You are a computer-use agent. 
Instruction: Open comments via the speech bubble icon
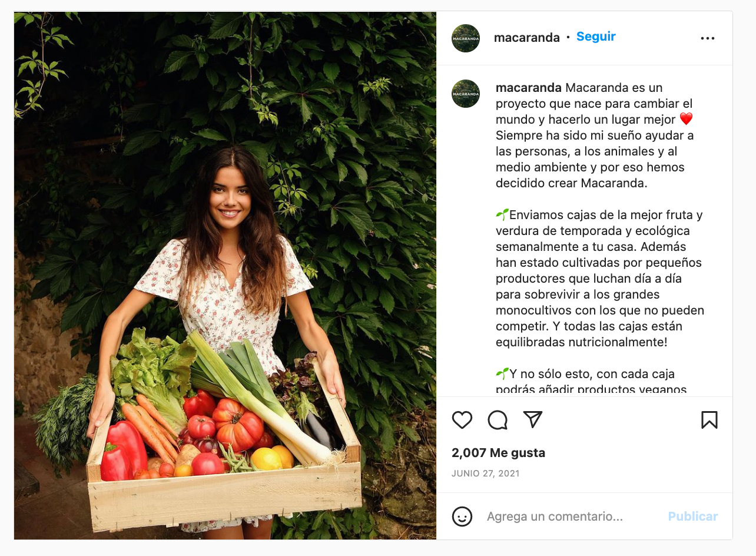pyautogui.click(x=498, y=420)
